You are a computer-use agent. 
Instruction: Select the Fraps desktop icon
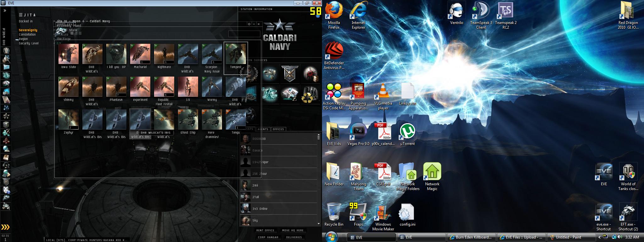tap(358, 215)
